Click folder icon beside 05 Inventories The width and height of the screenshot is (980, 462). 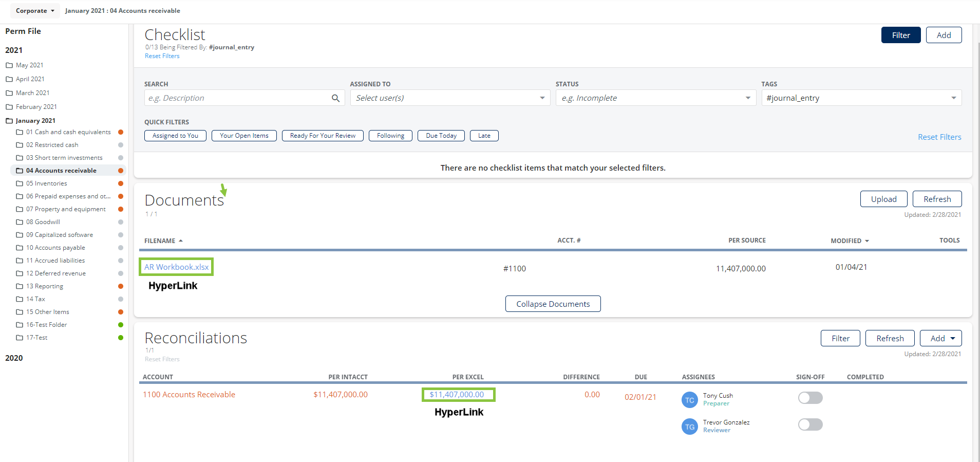[x=20, y=183]
